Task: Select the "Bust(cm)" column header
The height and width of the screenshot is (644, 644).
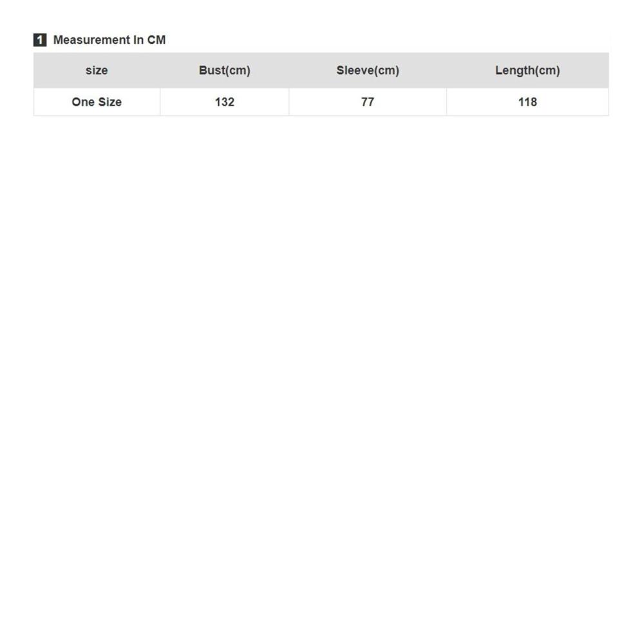Action: [224, 70]
